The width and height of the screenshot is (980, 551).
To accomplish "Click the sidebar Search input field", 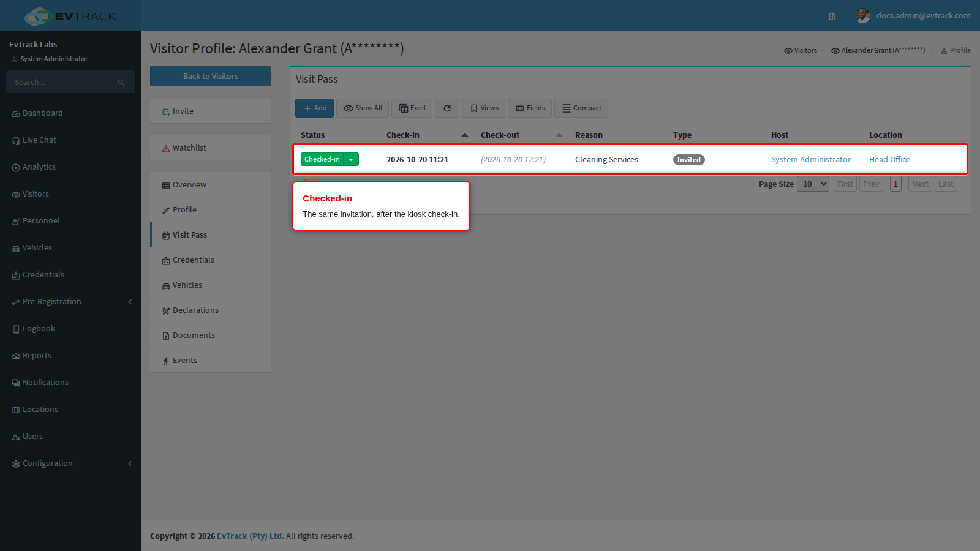I will 61,82.
